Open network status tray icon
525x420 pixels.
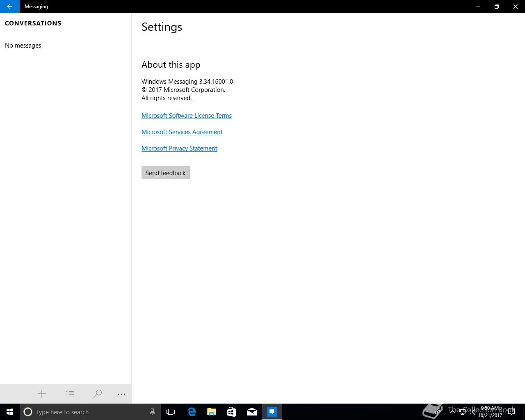(x=462, y=412)
